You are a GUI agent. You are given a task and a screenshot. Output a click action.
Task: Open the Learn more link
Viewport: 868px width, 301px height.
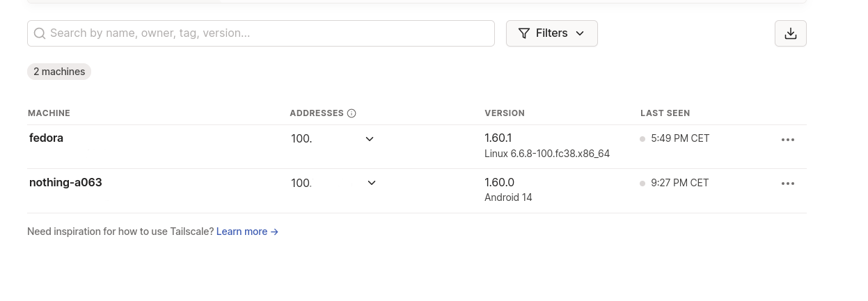click(x=247, y=231)
